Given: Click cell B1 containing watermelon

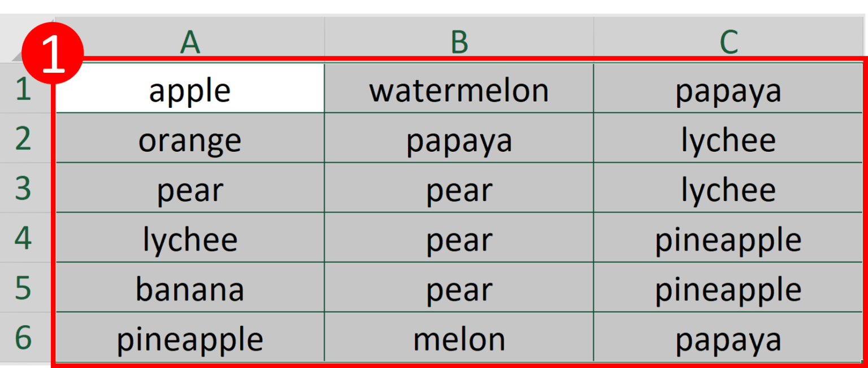Looking at the screenshot, I should click(x=459, y=88).
